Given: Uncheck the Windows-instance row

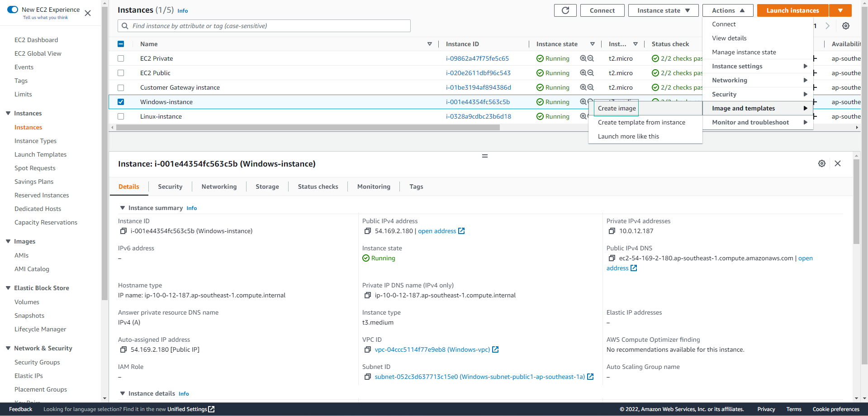Looking at the screenshot, I should (x=120, y=102).
